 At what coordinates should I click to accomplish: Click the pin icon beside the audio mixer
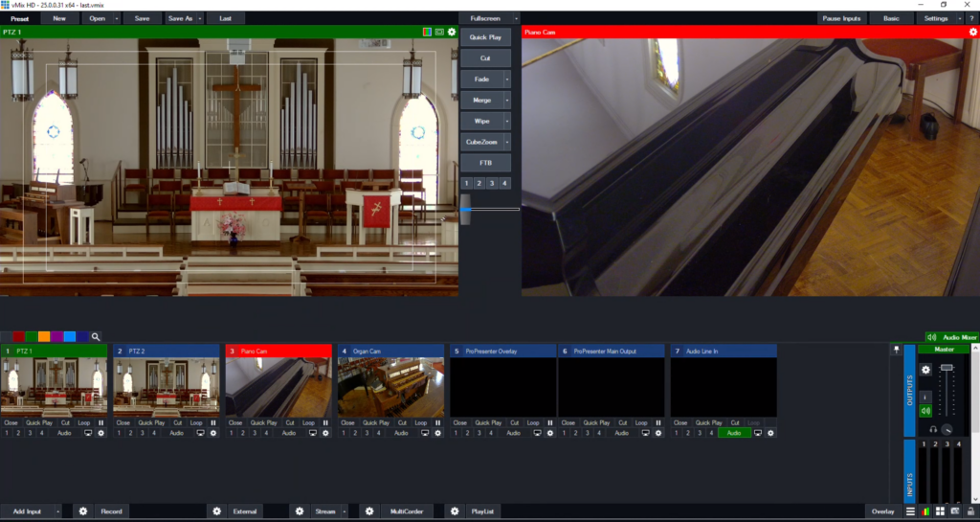(895, 350)
